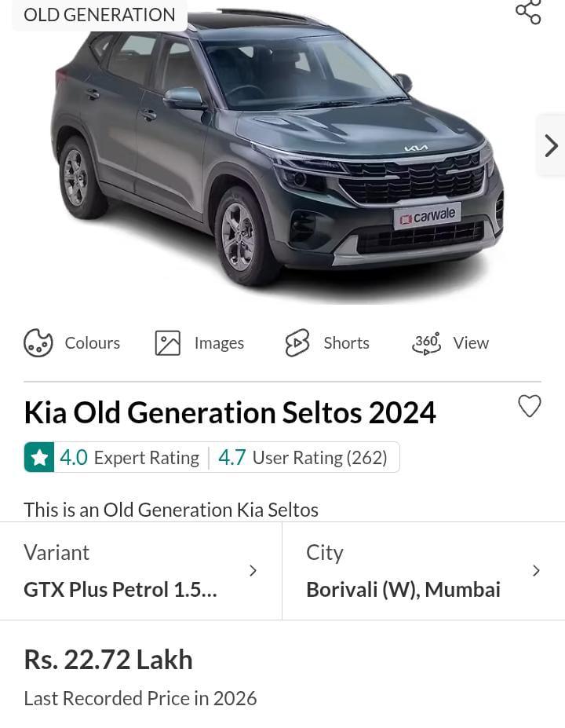Expand the Variant selector chevron

(x=253, y=571)
